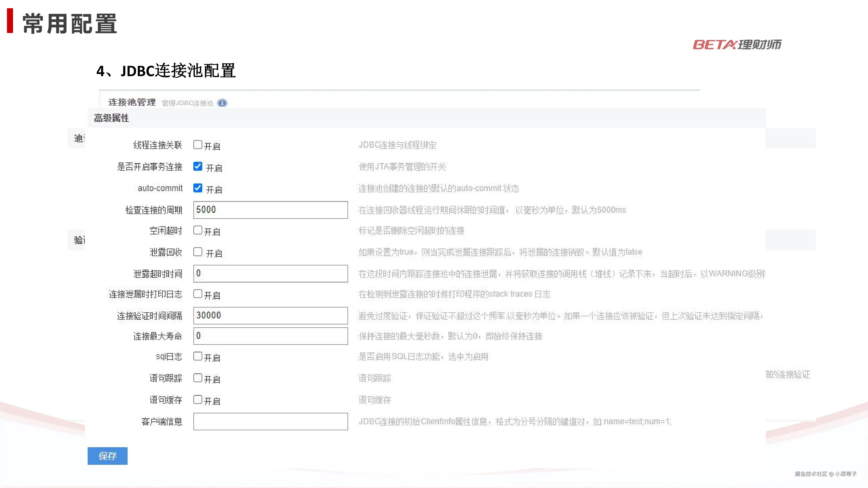868x488 pixels.
Task: Click the BETA理财师 logo
Action: coord(737,44)
